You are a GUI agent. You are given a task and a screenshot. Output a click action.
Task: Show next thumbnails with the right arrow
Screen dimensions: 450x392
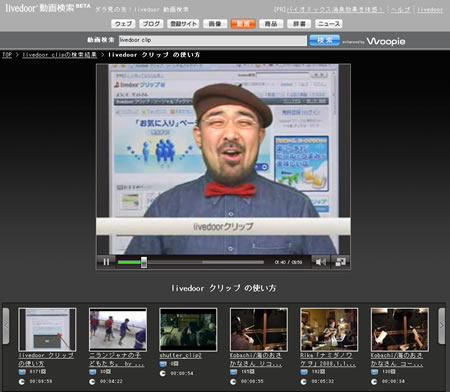(x=441, y=326)
